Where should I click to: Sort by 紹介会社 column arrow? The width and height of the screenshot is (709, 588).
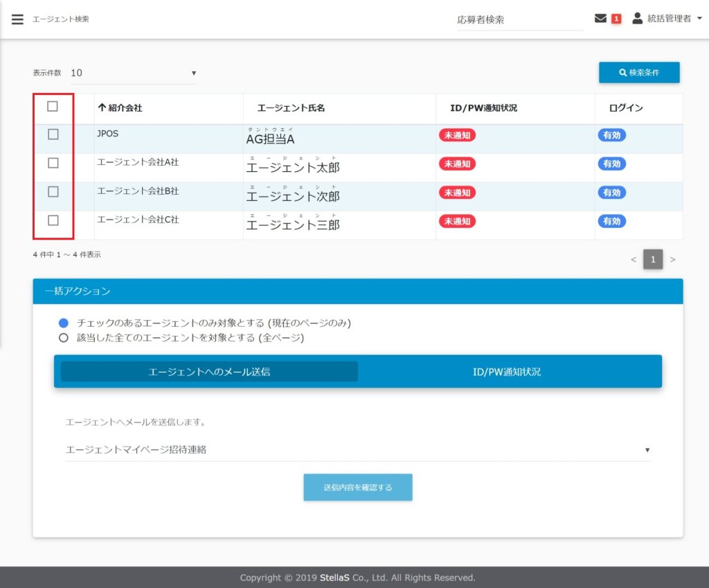click(x=102, y=108)
